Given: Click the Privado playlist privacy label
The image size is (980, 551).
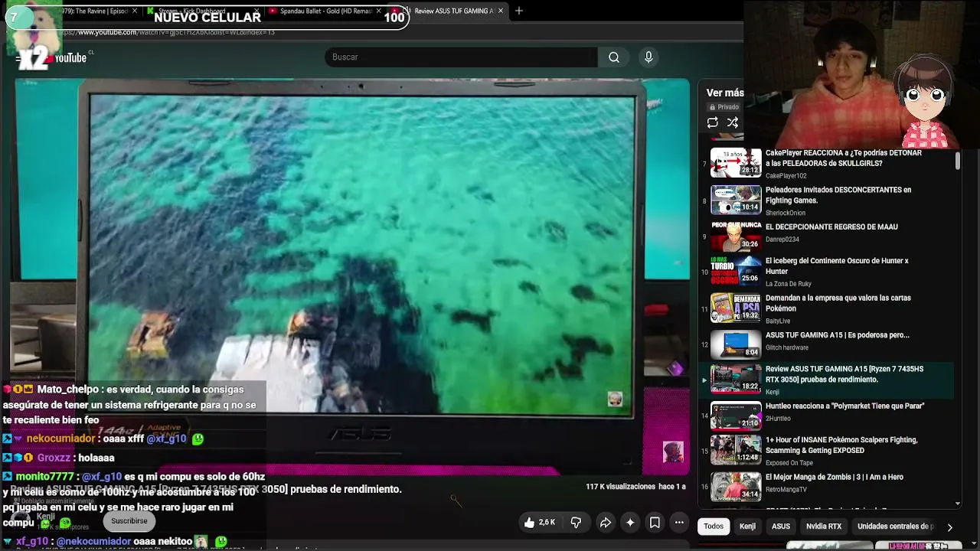Looking at the screenshot, I should (724, 107).
